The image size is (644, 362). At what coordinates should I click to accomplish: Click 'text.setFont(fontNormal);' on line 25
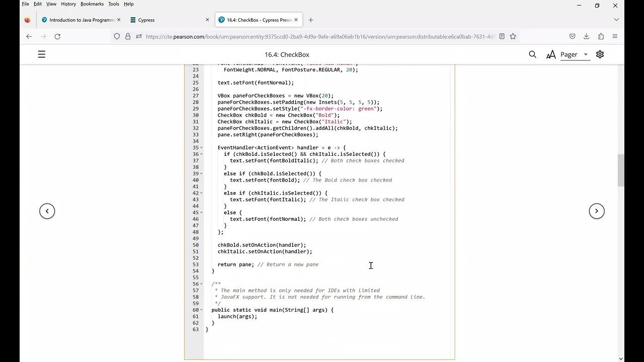point(256,82)
